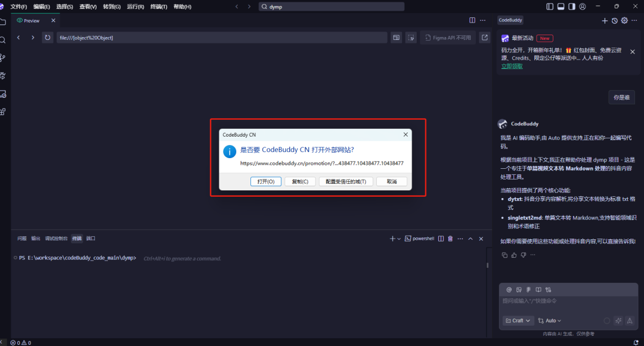The height and width of the screenshot is (346, 644).
Task: Click the send message arrow button
Action: (x=630, y=320)
